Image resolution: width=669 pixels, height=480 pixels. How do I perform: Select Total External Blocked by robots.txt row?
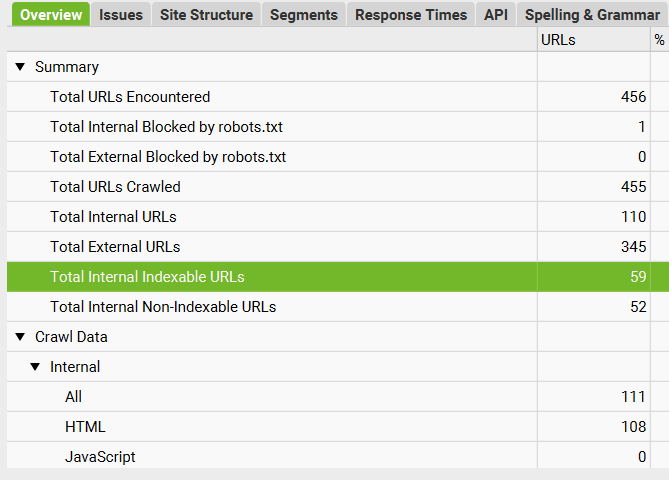pos(338,157)
